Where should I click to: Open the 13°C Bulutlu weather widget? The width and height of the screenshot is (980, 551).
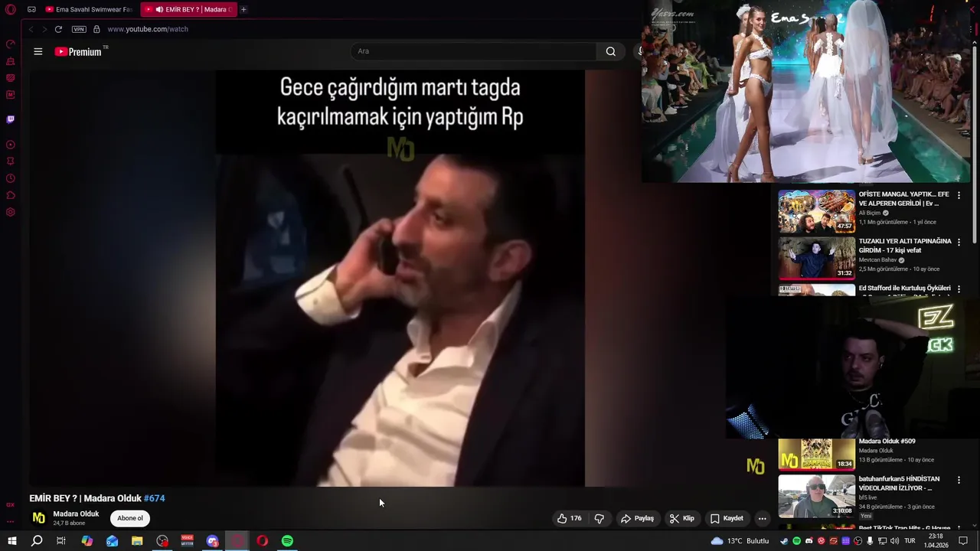point(740,541)
